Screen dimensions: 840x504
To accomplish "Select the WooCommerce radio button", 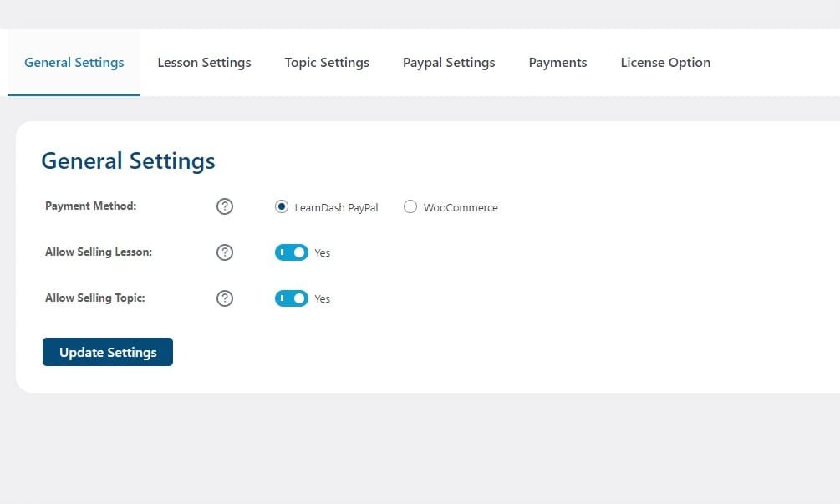I will (410, 206).
